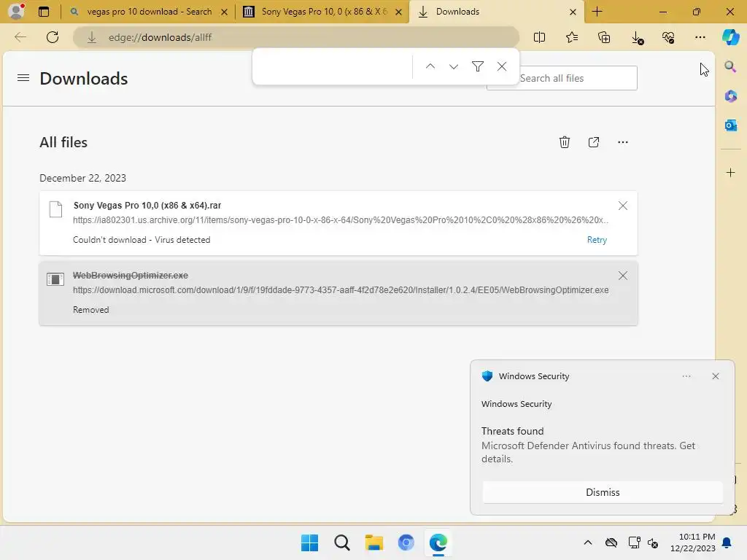This screenshot has height=560, width=747.
Task: Toggle split screen view icon
Action: click(x=539, y=37)
